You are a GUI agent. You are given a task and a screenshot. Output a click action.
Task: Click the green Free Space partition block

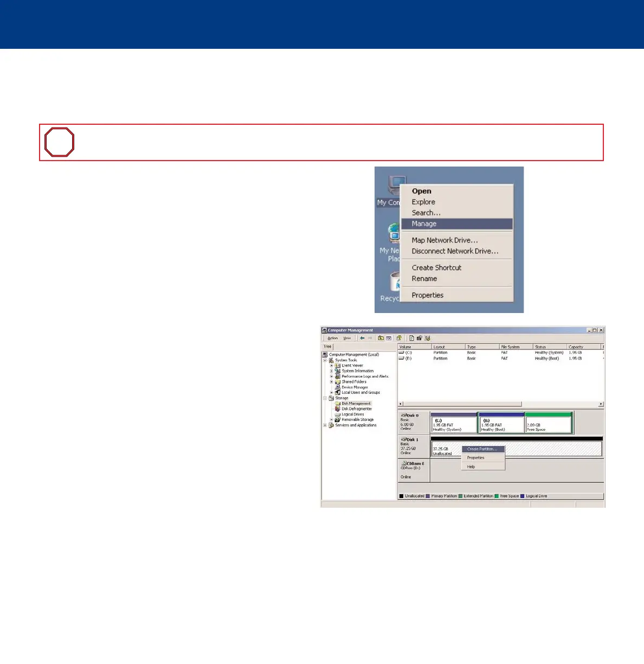tap(548, 423)
